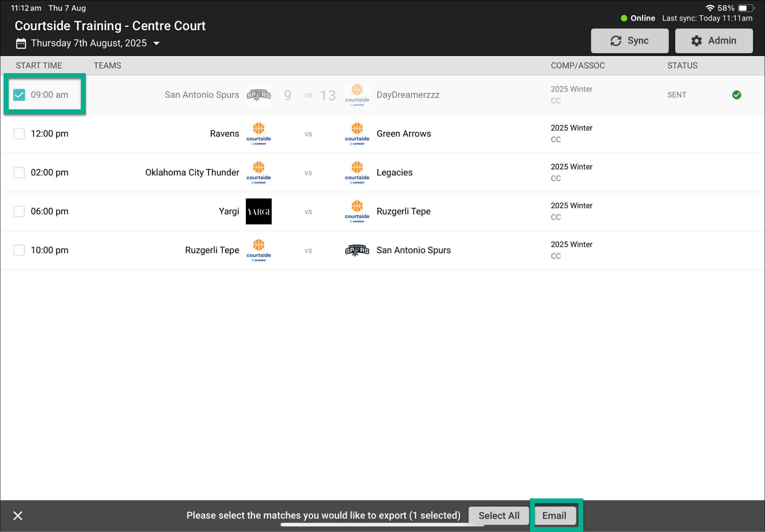This screenshot has width=765, height=532.
Task: Tick the 12:00 pm match checkbox
Action: [x=19, y=134]
